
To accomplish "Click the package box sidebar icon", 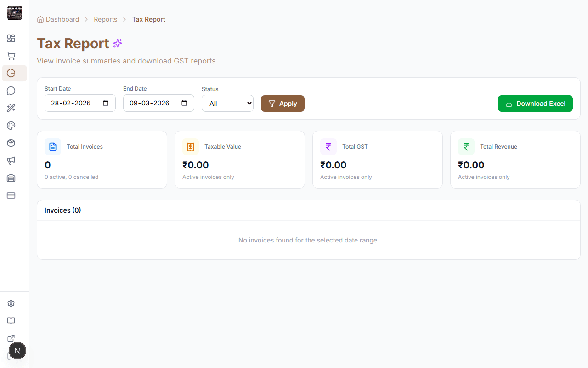I will [x=11, y=143].
